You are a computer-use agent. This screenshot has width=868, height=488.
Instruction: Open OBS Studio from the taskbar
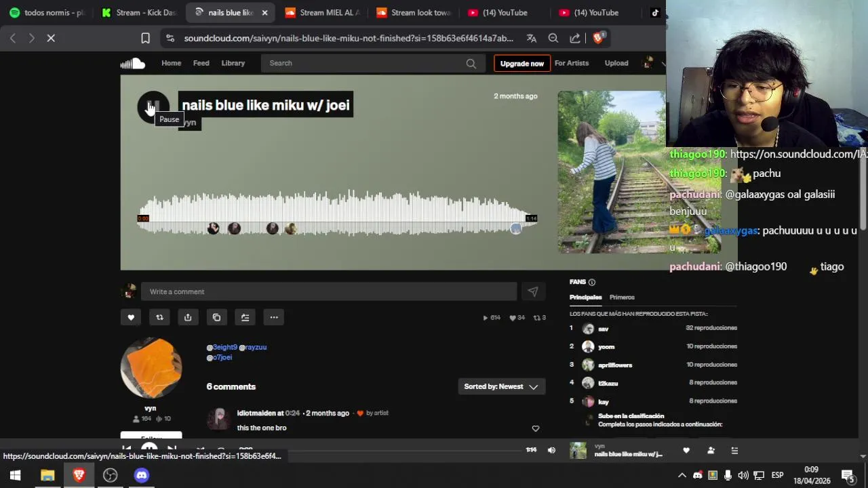click(x=110, y=475)
